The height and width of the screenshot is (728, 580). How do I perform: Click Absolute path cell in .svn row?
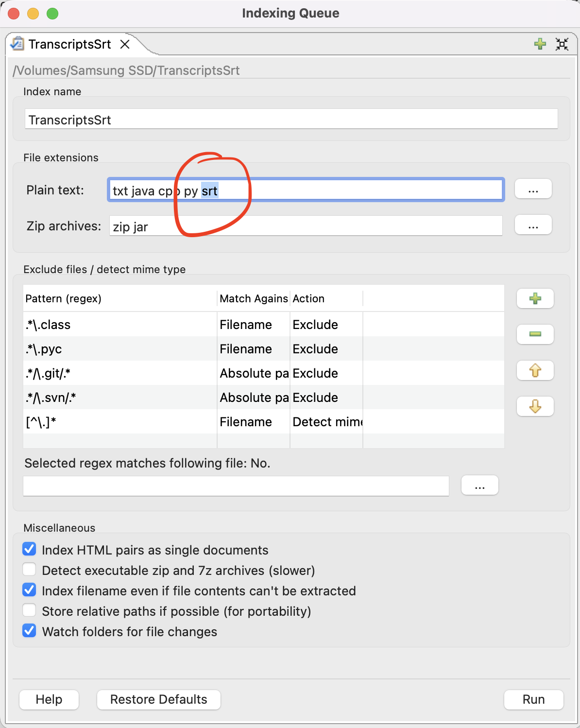tap(254, 398)
